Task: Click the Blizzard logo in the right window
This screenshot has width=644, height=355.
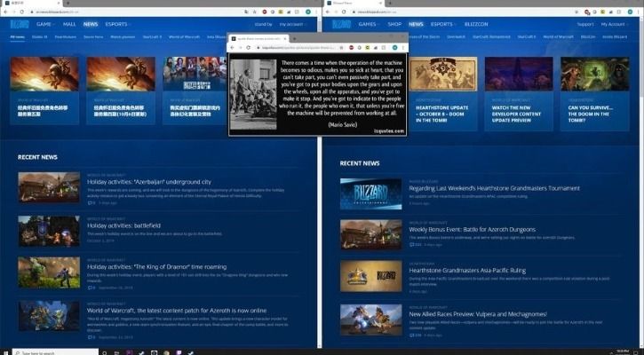Action: coord(341,24)
